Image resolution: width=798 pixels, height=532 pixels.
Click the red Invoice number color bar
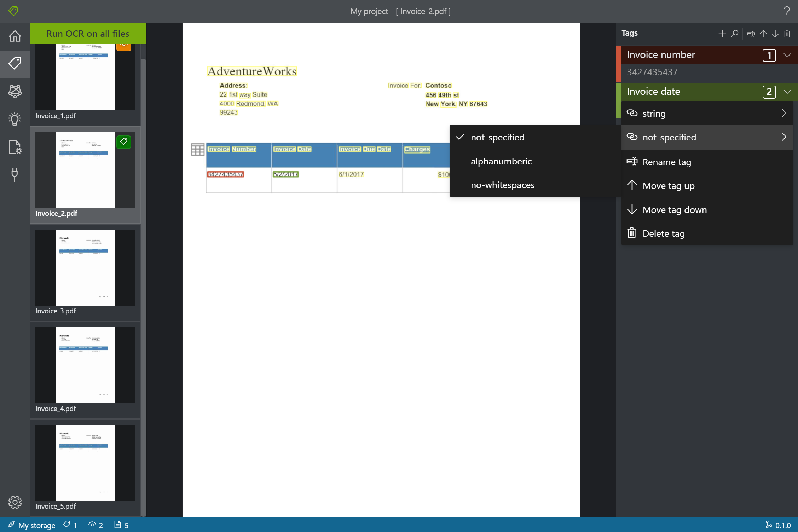[x=619, y=64]
